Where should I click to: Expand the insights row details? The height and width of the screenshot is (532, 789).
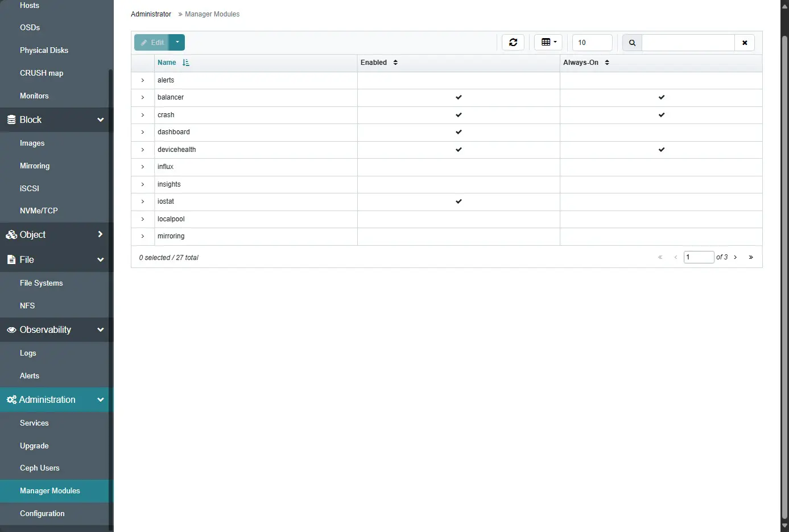tap(143, 184)
